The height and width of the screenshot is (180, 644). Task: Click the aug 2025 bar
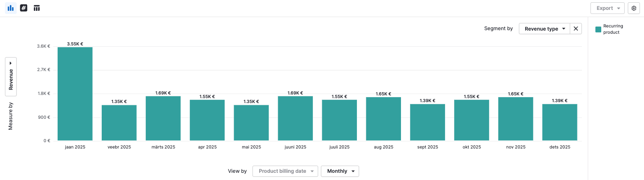(383, 119)
